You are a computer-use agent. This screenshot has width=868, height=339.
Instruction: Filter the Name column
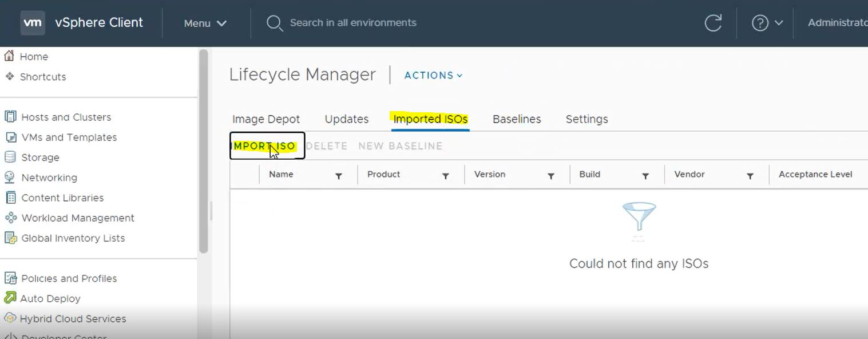(339, 176)
